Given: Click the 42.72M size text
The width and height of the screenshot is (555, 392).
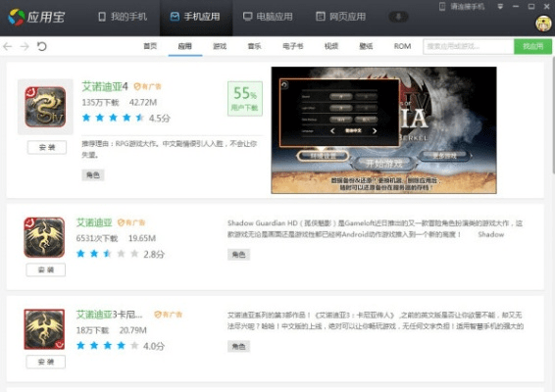Looking at the screenshot, I should tap(143, 103).
